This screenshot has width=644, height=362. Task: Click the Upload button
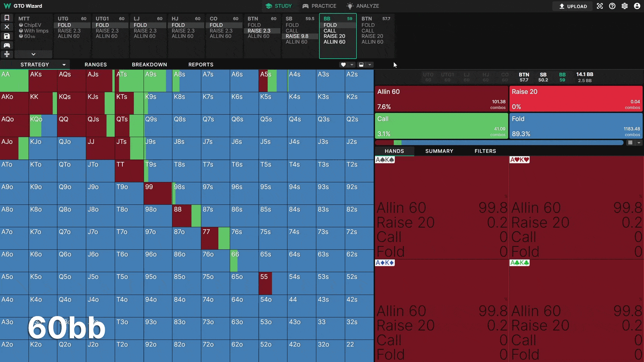[x=573, y=6]
